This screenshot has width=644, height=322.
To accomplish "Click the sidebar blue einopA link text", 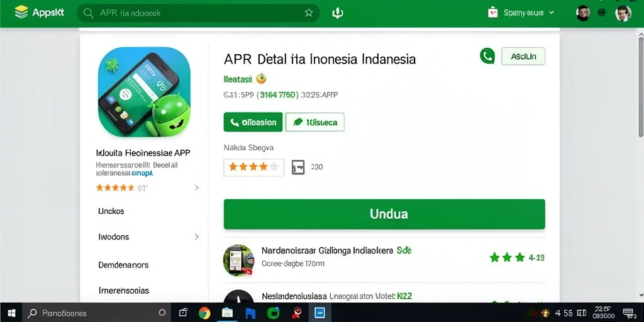I will pyautogui.click(x=142, y=174).
